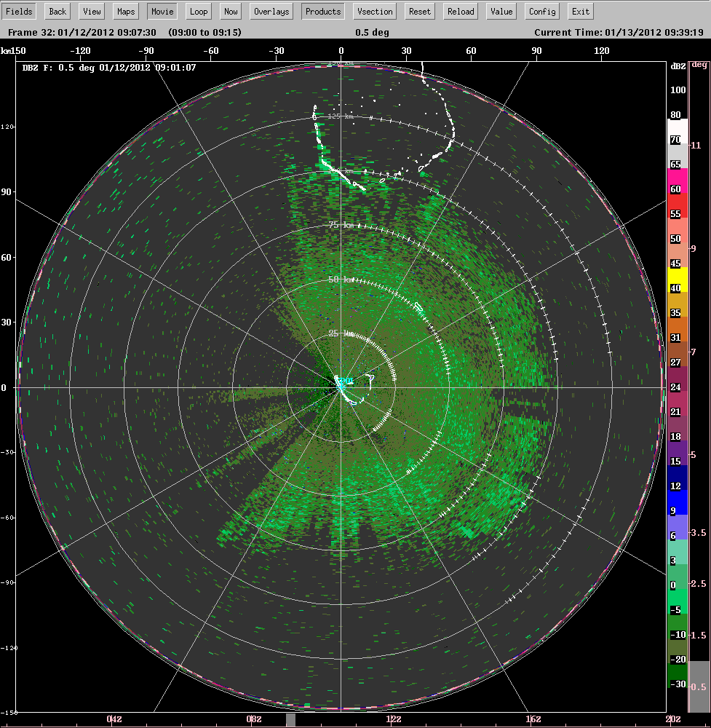Click the Back button to view previous frame
This screenshot has width=711, height=728.
(57, 11)
